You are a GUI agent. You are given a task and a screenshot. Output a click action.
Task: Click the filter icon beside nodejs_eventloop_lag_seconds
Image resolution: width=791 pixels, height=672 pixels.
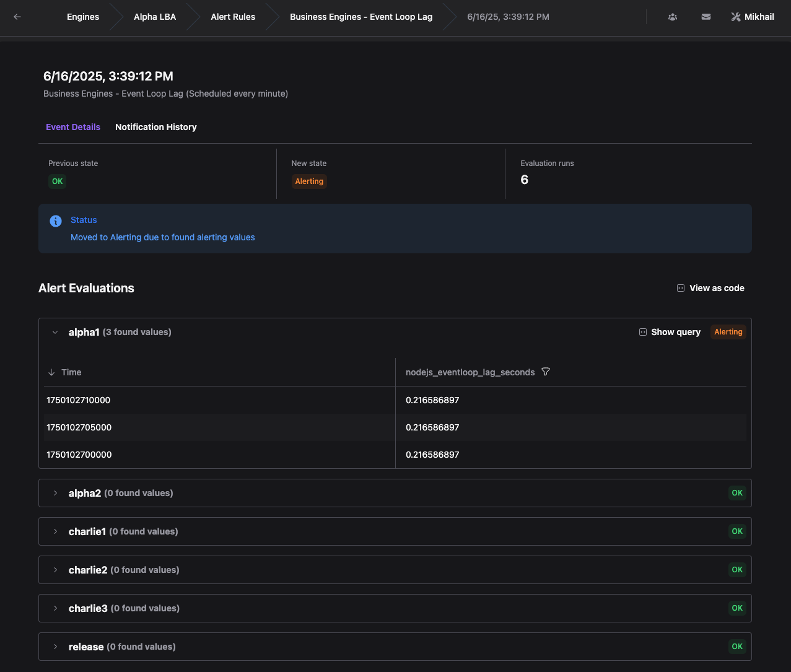point(546,372)
